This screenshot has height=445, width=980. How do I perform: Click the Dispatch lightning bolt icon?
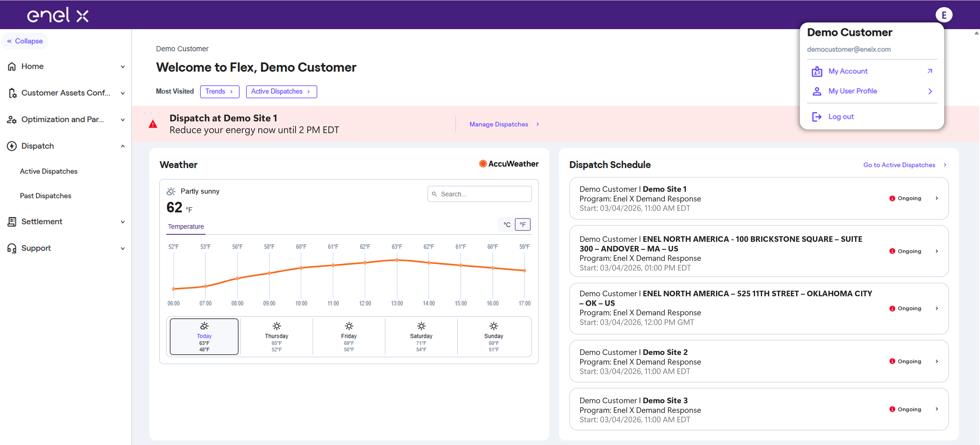[12, 146]
